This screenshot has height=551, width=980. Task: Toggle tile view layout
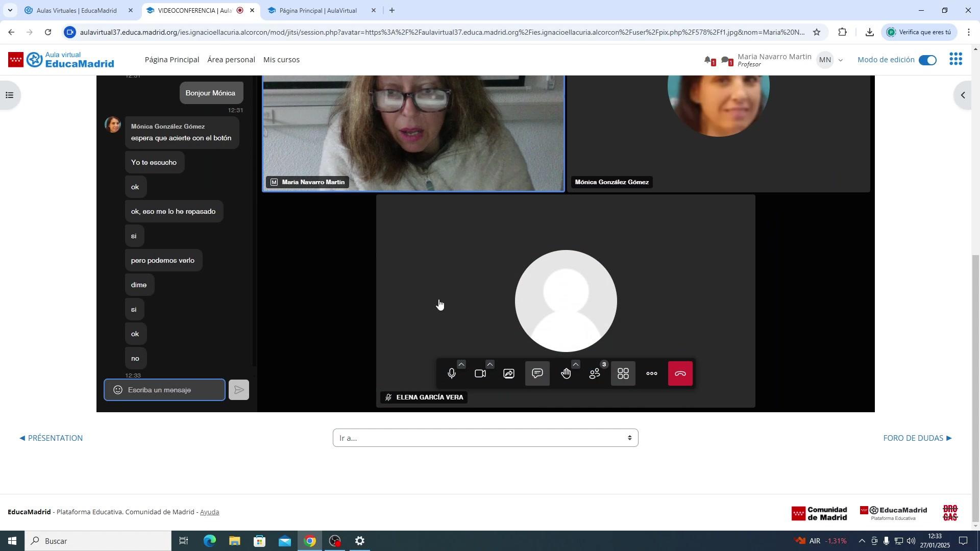click(623, 374)
